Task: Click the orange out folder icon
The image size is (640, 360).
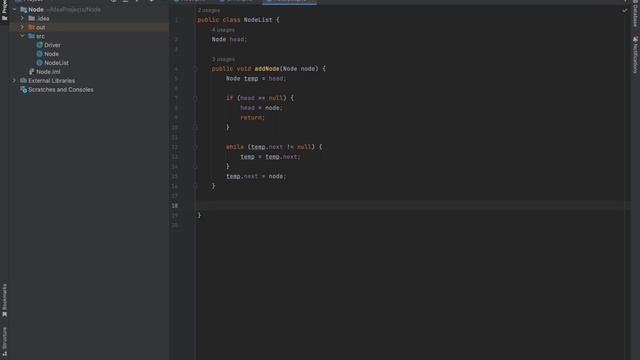Action: (x=31, y=27)
